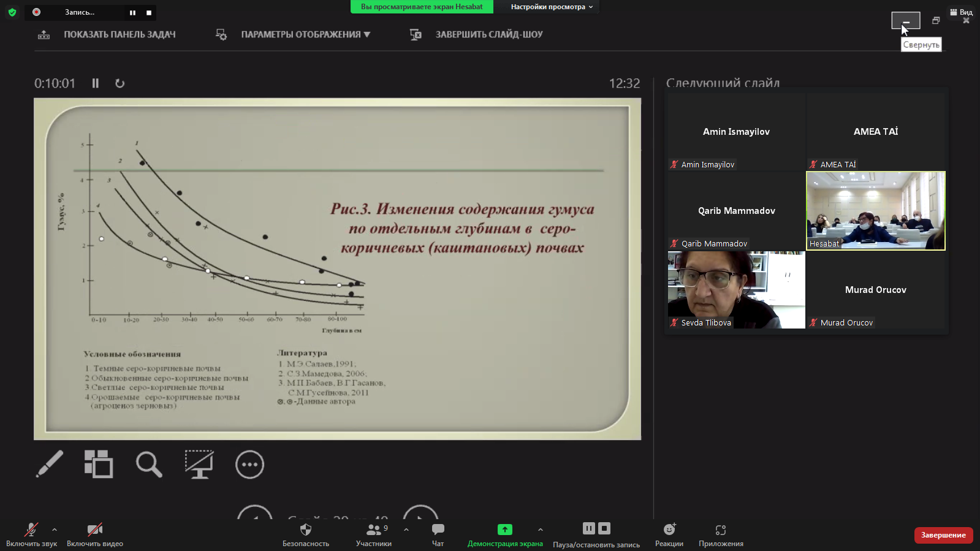The height and width of the screenshot is (551, 980).
Task: Open the all slides view icon
Action: [99, 464]
